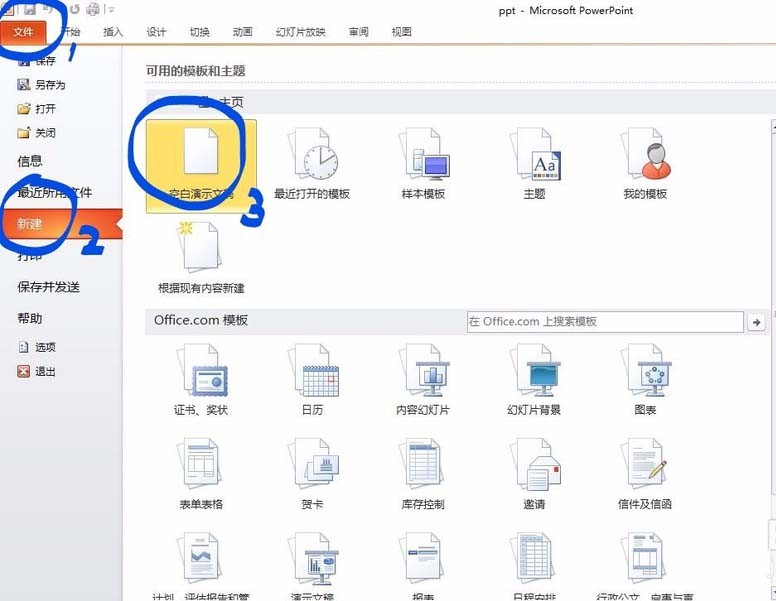Switch to the 幻灯片放映 ribbon tab

tap(300, 32)
